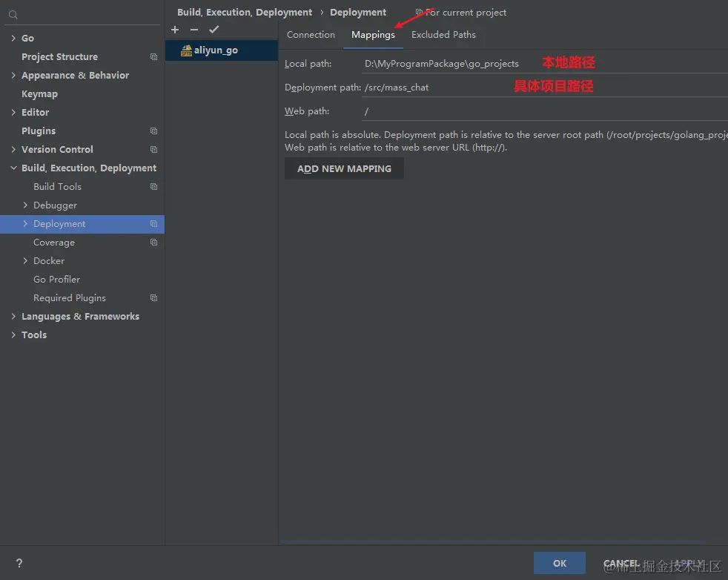Expand Languages & Frameworks section
Screen dimensions: 728x580
(13, 317)
